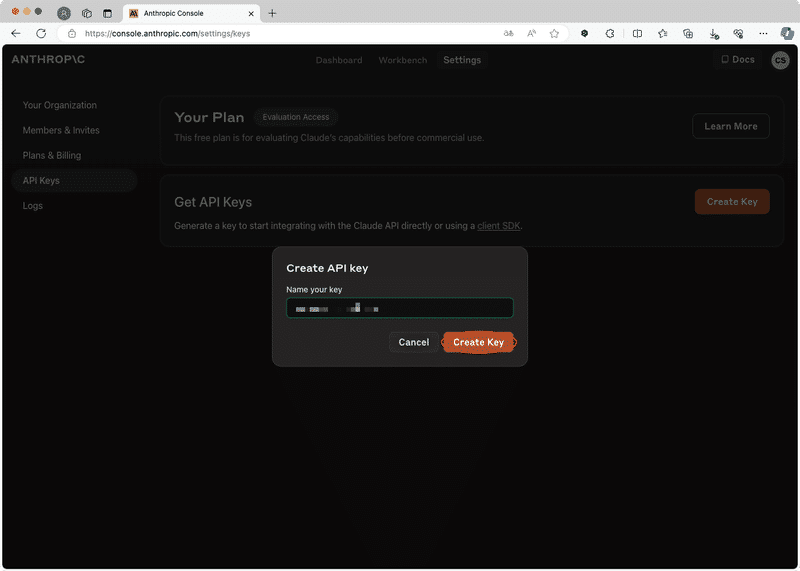Select the Settings tab
The image size is (800, 571).
coord(462,60)
